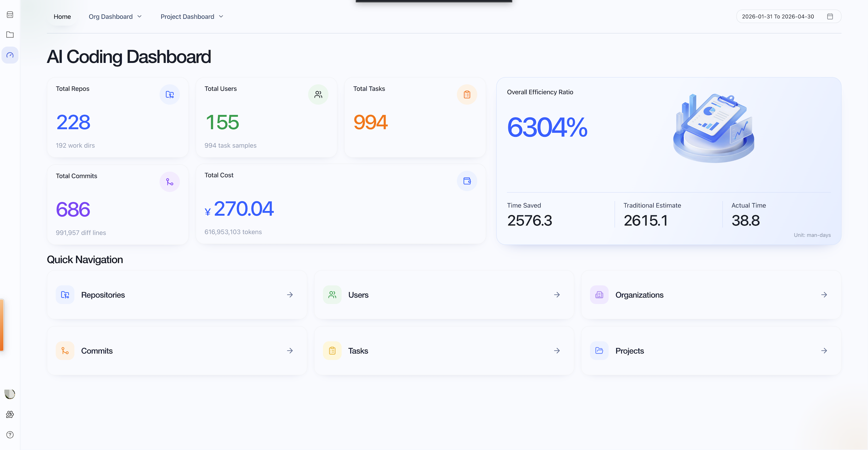Open the user avatar in the sidebar

(10, 394)
